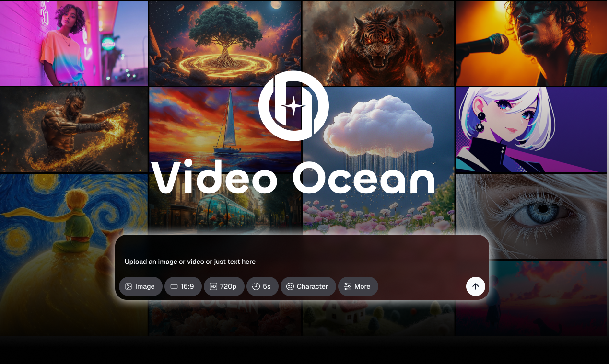The width and height of the screenshot is (609, 364).
Task: Open the 5s duration selector
Action: pos(262,286)
